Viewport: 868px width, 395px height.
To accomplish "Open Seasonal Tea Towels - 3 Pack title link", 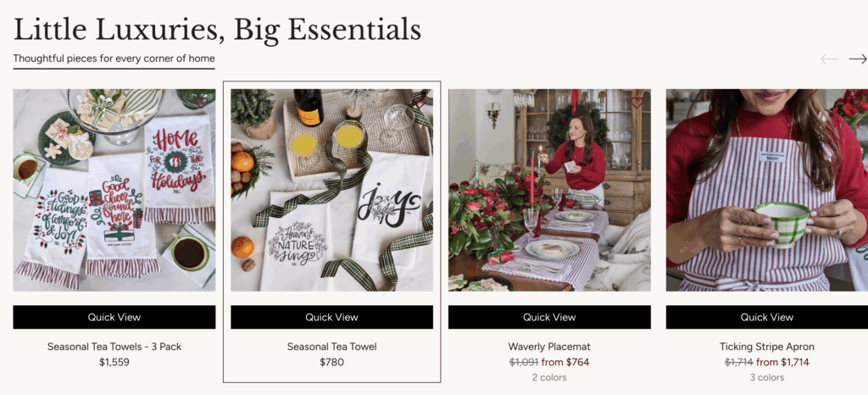I will pyautogui.click(x=114, y=347).
